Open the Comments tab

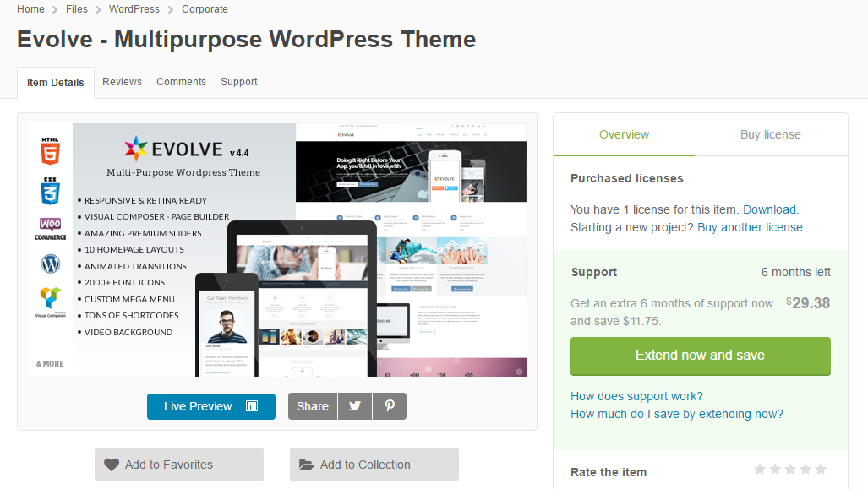click(181, 82)
